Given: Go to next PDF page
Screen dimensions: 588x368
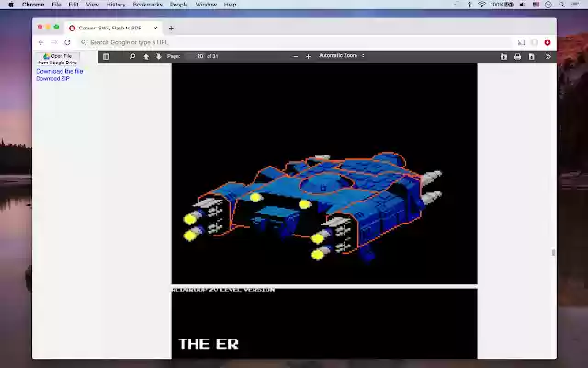Looking at the screenshot, I should pos(159,56).
